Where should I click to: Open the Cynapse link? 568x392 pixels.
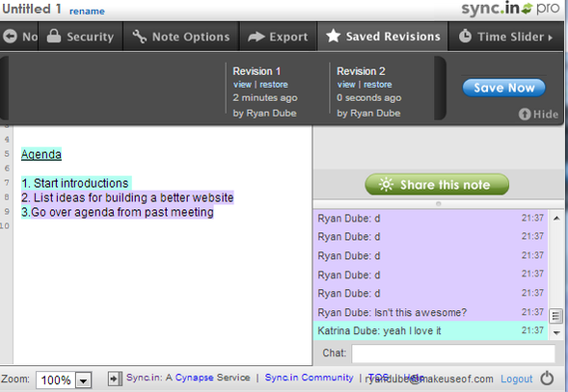pyautogui.click(x=194, y=378)
